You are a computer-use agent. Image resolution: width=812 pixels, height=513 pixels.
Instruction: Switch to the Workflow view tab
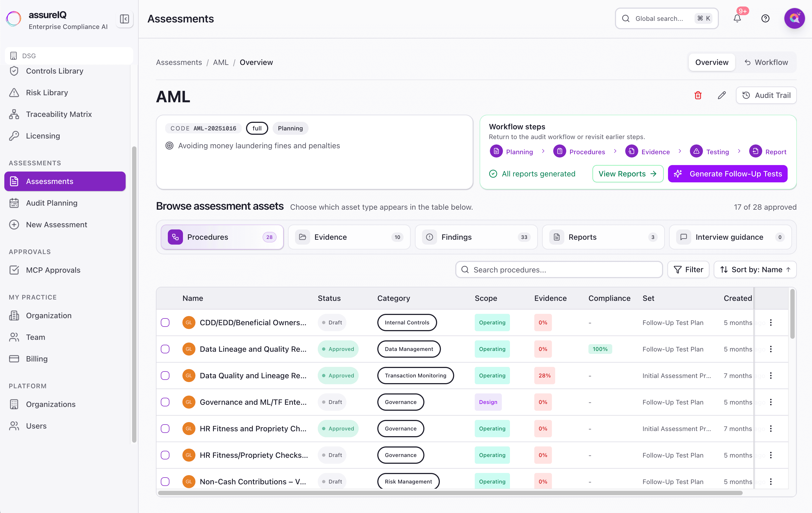click(x=766, y=62)
